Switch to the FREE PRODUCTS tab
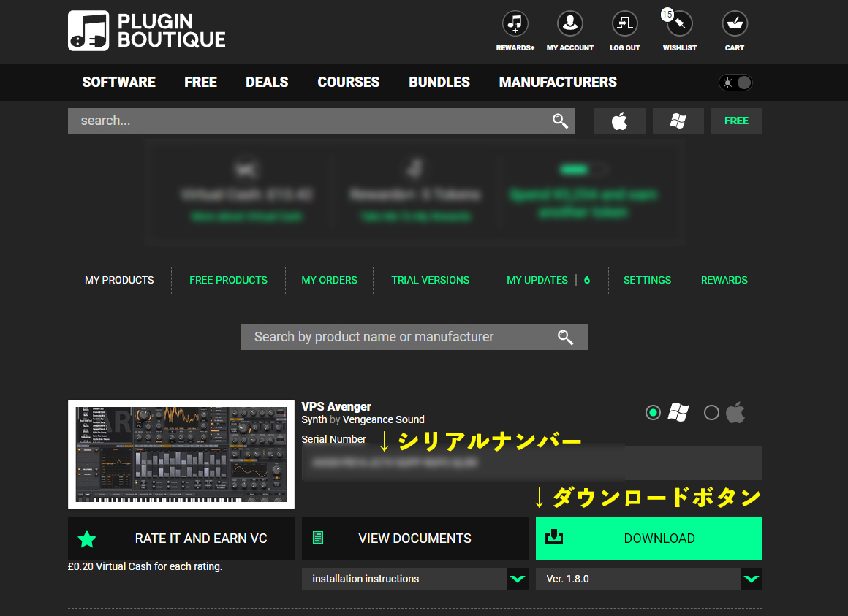848x616 pixels. point(228,280)
